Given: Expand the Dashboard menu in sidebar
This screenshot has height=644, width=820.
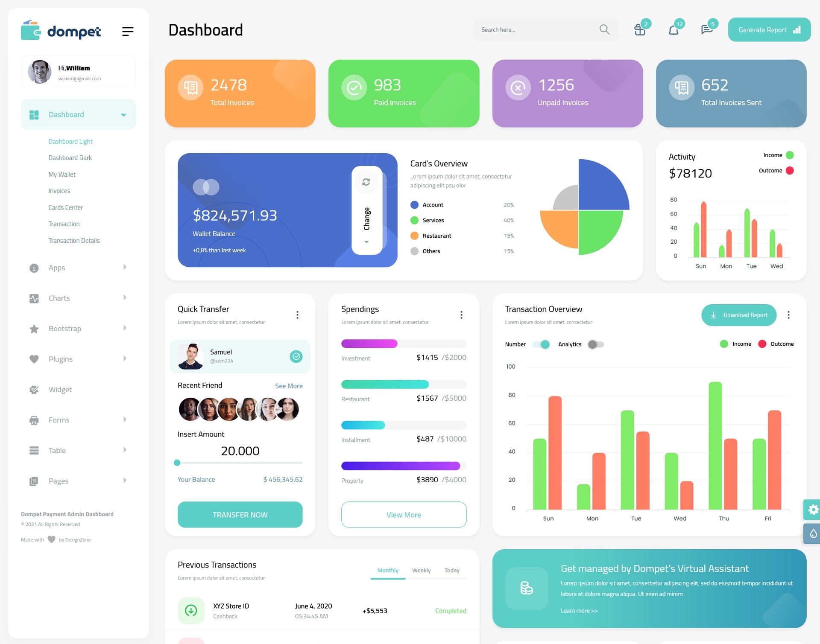Looking at the screenshot, I should [122, 114].
